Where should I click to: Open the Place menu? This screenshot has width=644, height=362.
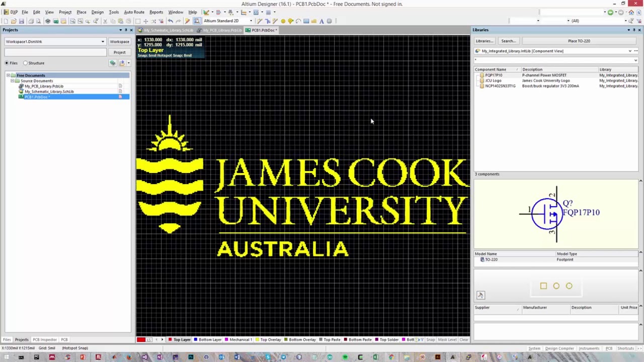pos(82,12)
